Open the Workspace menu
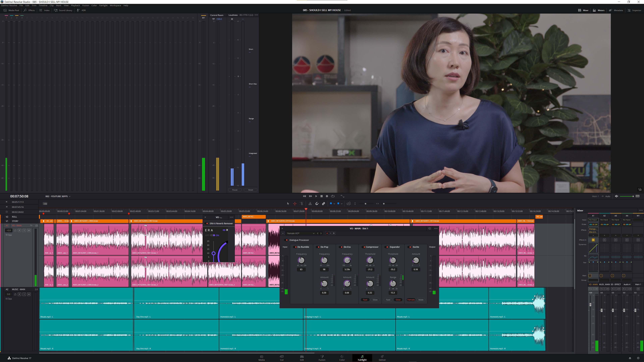Image resolution: width=644 pixels, height=362 pixels. click(115, 5)
